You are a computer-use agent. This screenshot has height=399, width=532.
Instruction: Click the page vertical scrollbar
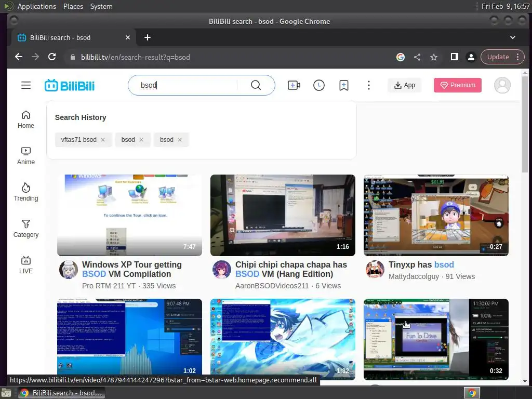click(525, 124)
